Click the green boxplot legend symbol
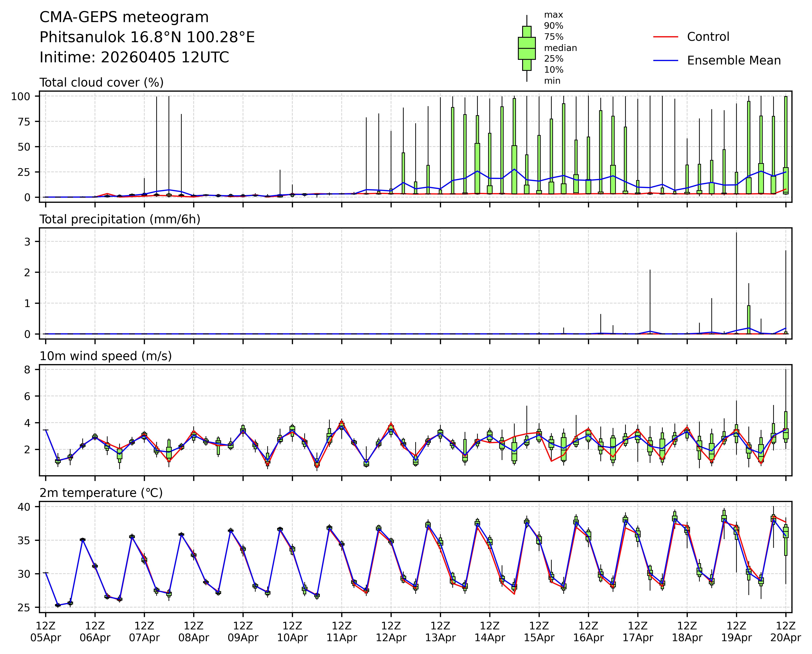Viewport: 812px width, 654px height. 526,48
